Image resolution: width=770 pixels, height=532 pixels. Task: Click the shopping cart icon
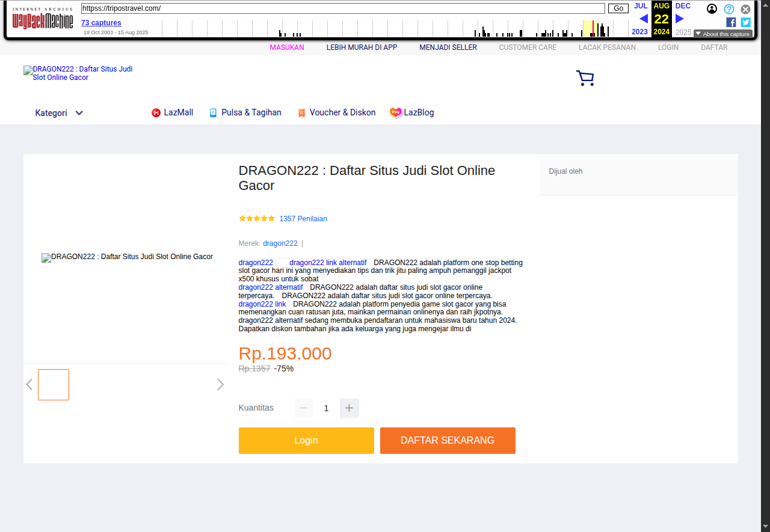[x=585, y=78]
